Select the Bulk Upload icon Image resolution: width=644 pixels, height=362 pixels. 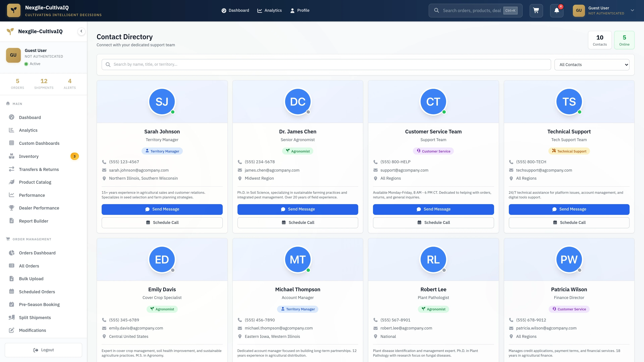click(x=12, y=279)
